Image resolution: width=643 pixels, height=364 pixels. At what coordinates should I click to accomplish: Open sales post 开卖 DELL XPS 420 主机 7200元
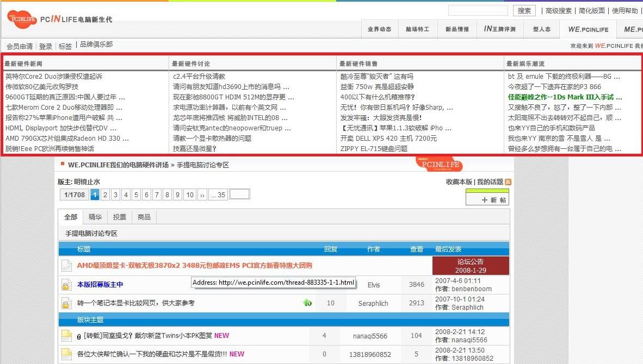pos(388,138)
